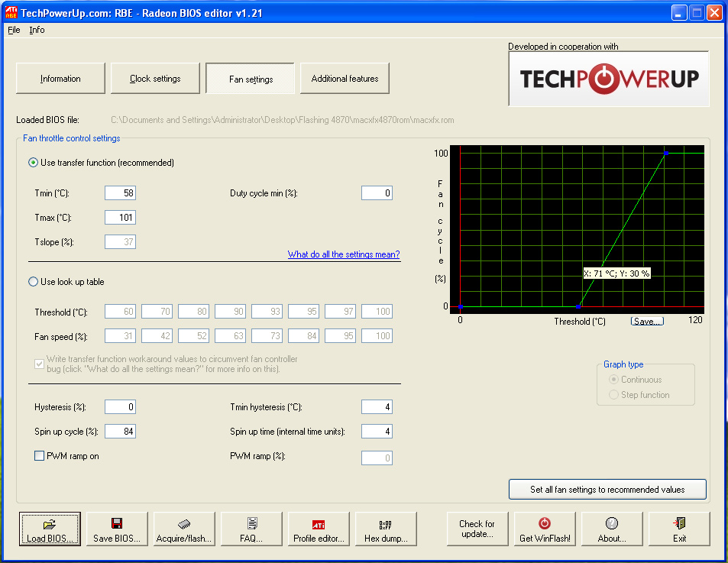
Task: Click the blue Tmin point on graph
Action: pyautogui.click(x=578, y=306)
